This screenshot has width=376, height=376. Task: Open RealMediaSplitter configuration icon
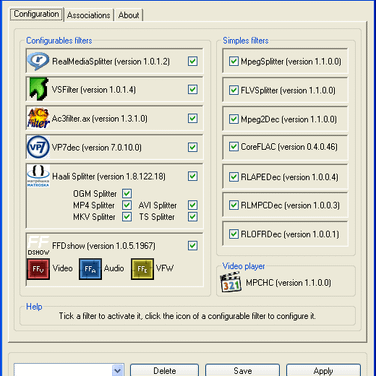click(x=38, y=61)
